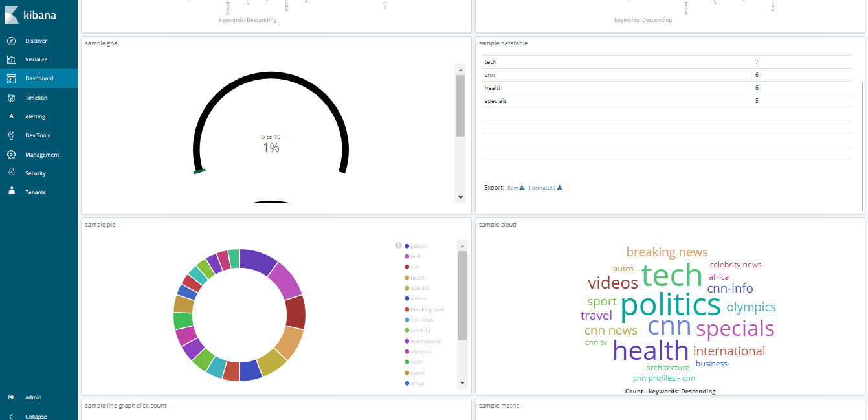Click the videos legend color dot

coord(406,298)
